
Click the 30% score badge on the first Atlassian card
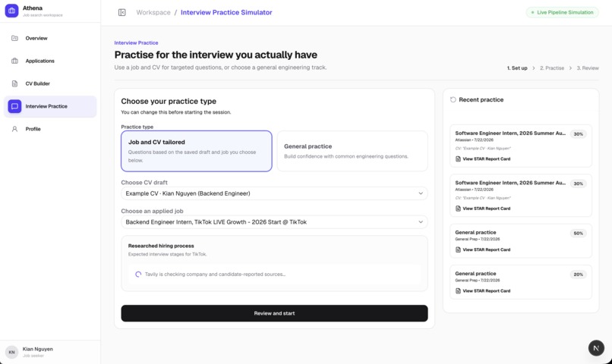point(578,134)
